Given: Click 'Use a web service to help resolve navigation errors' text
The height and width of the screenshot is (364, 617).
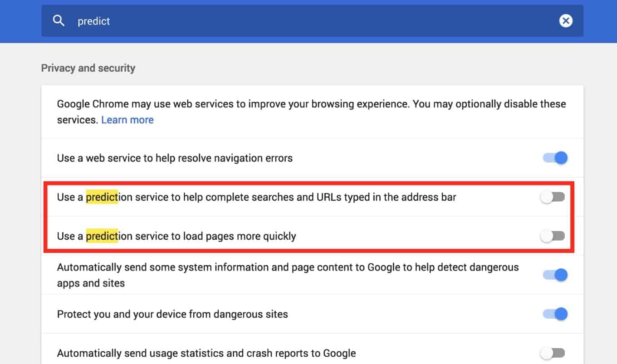Looking at the screenshot, I should [x=175, y=158].
